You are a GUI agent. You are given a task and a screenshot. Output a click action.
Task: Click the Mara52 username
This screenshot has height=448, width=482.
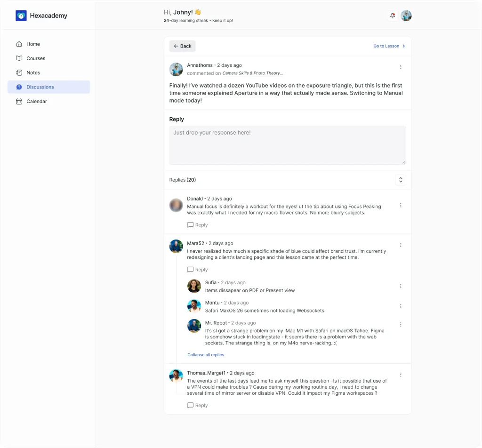[195, 243]
